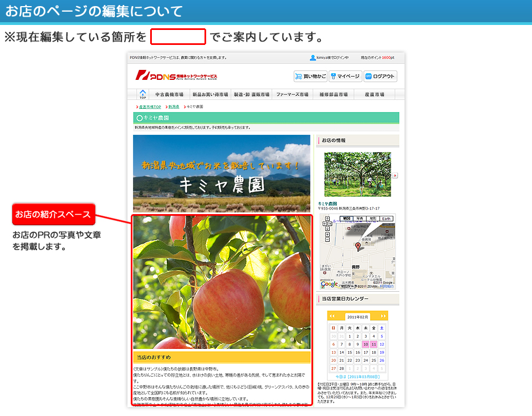532x416 pixels.
Task: Click the PDNS logo
Action: click(176, 75)
